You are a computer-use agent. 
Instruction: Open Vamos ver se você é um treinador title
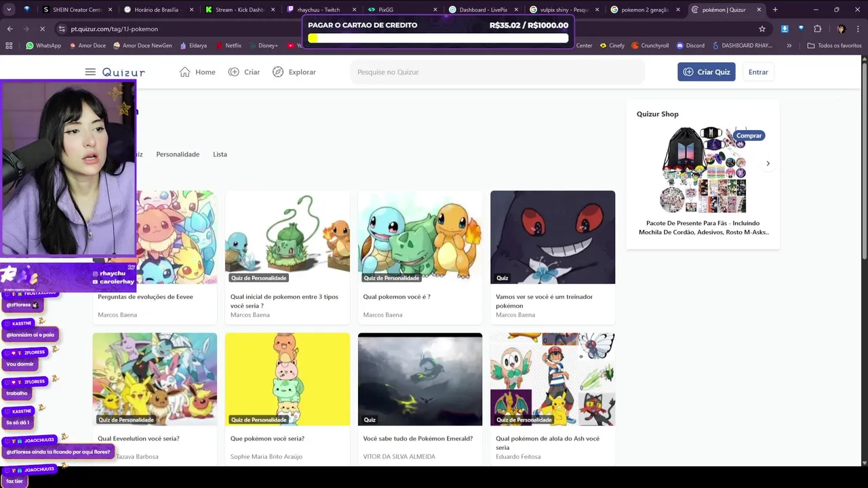544,301
